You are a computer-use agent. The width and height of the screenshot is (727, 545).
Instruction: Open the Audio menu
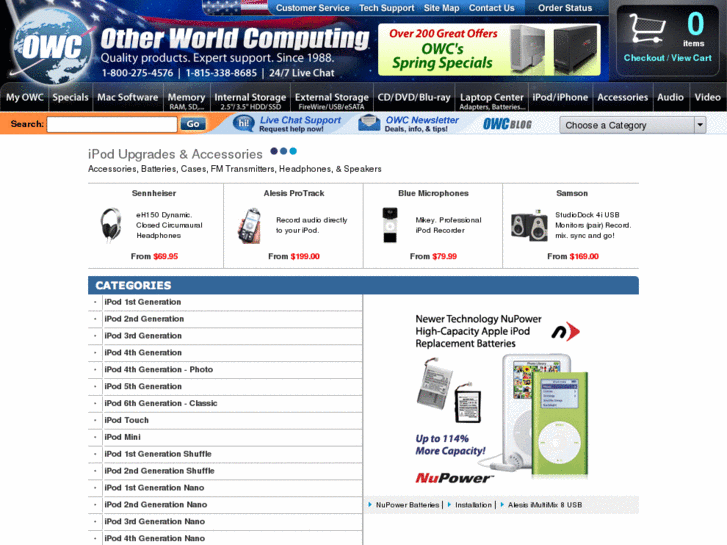[x=670, y=97]
